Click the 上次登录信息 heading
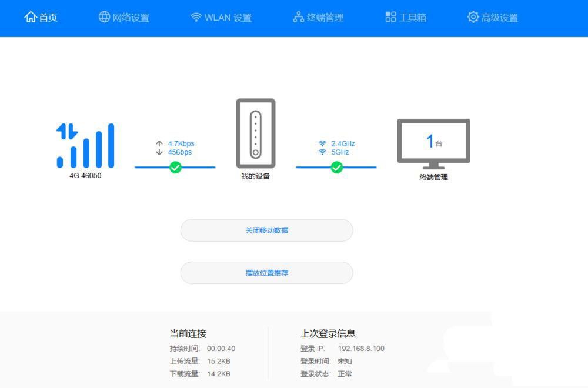The width and height of the screenshot is (588, 388). [328, 334]
